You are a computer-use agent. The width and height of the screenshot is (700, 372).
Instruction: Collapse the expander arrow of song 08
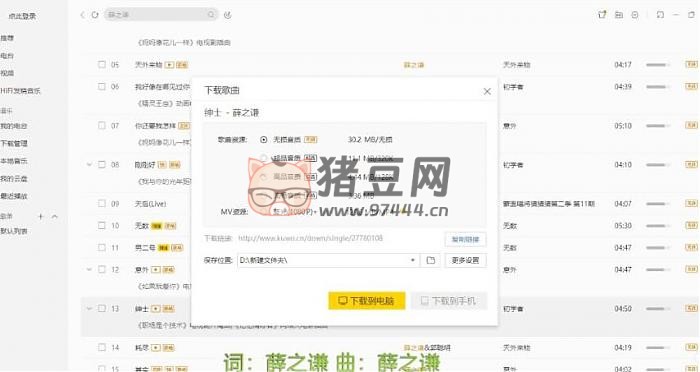89,165
